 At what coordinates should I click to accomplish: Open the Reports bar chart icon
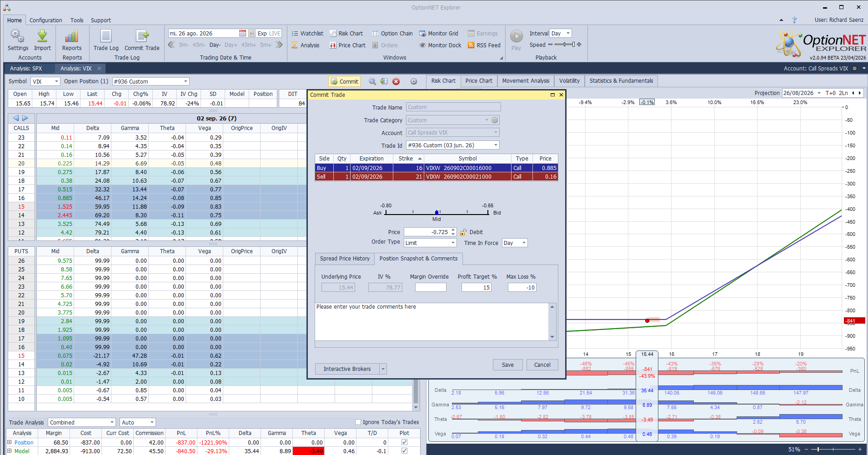click(72, 36)
